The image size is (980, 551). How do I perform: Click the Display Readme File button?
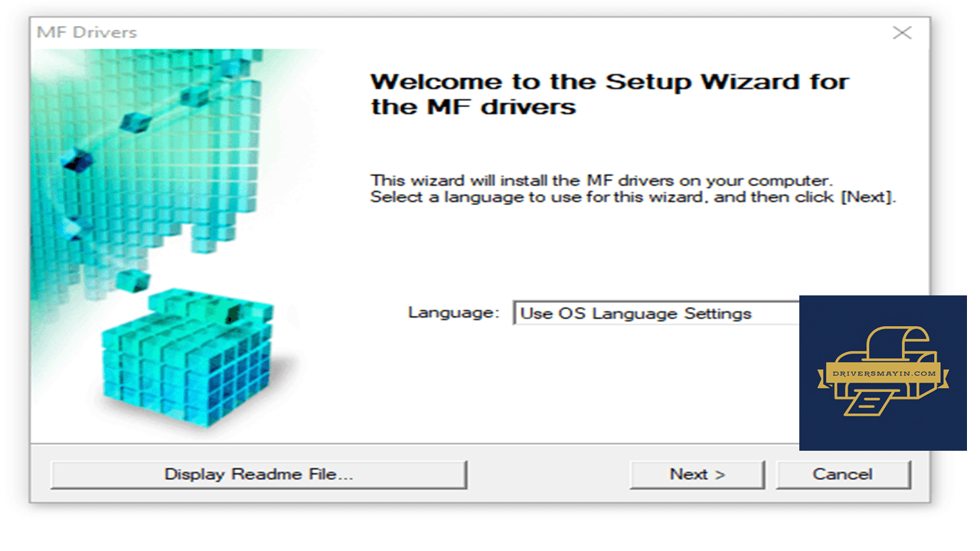[259, 474]
